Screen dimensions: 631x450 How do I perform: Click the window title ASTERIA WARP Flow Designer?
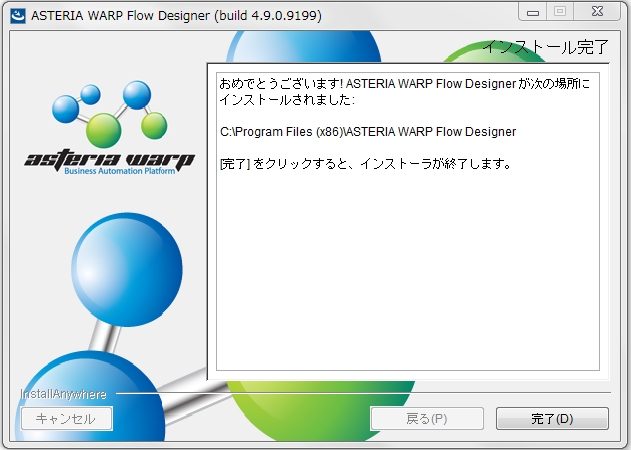point(176,16)
